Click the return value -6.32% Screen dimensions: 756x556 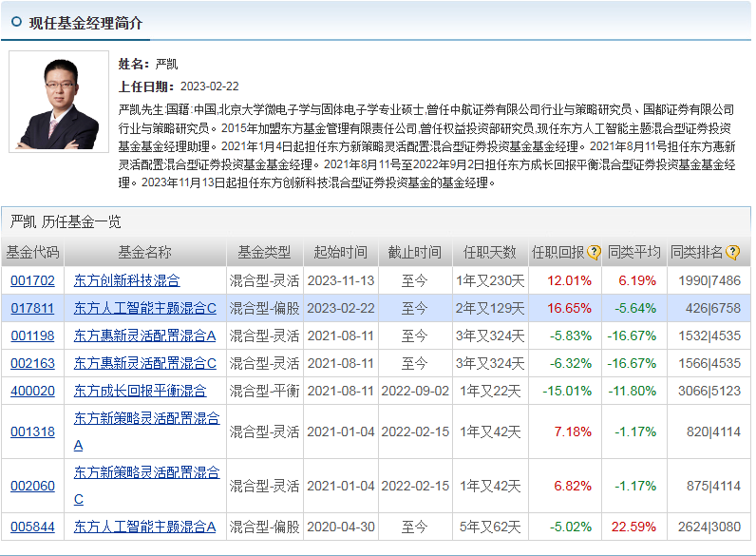point(571,363)
